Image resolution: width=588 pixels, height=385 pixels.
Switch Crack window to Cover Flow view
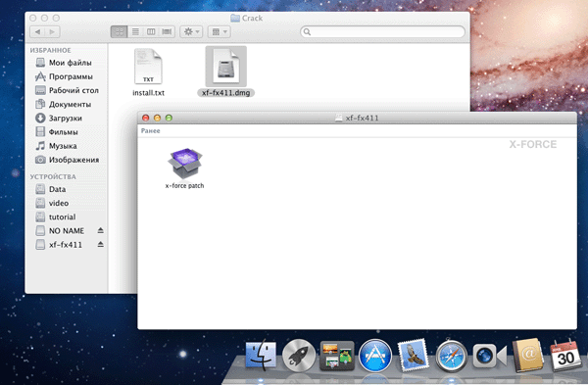coord(167,32)
